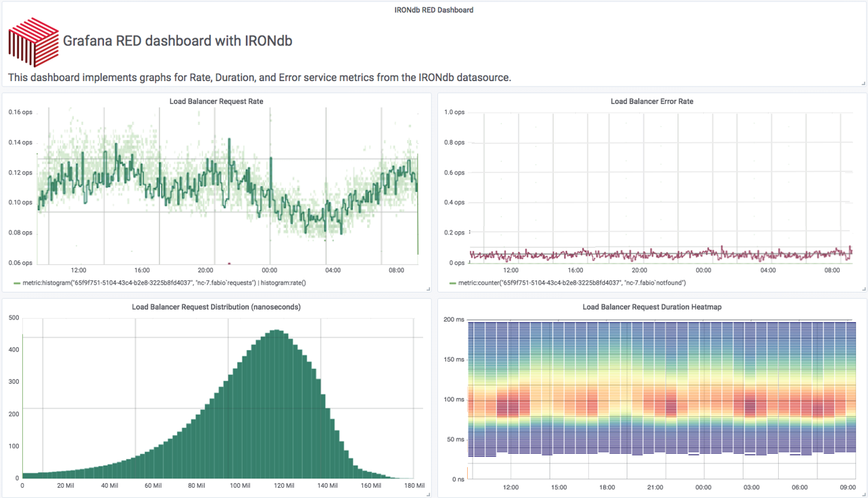This screenshot has width=868, height=498.
Task: Click the 100 ms heatmap axis label
Action: point(454,399)
